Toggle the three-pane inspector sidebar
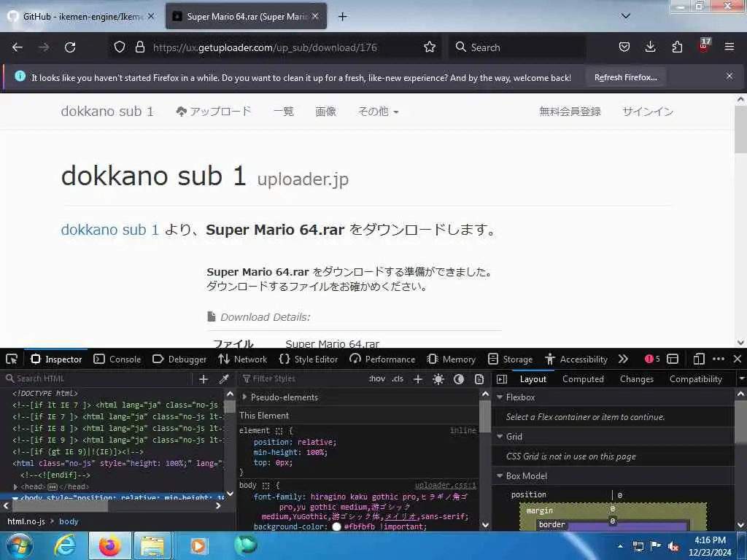Viewport: 747px width, 560px height. tap(501, 379)
